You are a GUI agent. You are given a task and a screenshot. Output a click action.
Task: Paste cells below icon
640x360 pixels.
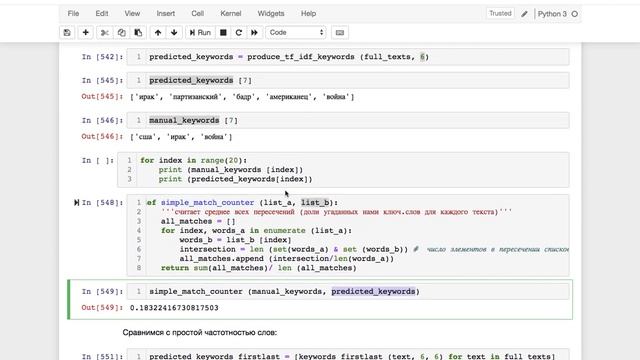138,33
